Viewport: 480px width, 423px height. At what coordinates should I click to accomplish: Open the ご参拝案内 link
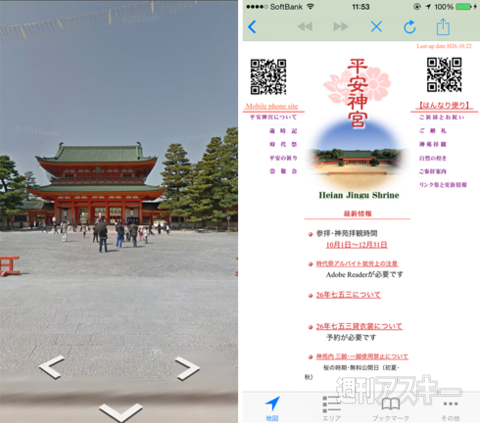point(433,171)
